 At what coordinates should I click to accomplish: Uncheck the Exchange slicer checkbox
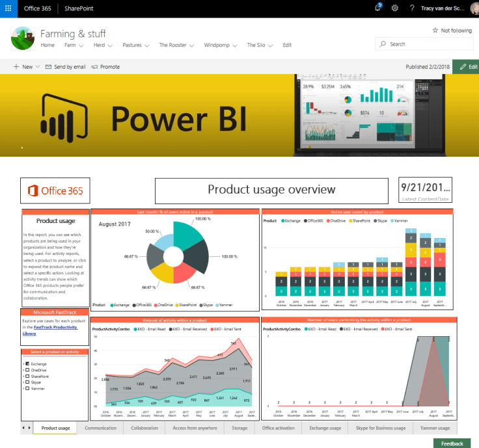click(27, 363)
